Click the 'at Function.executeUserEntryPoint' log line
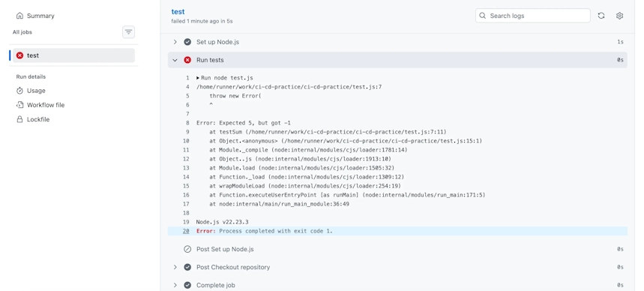This screenshot has width=644, height=291. click(347, 195)
